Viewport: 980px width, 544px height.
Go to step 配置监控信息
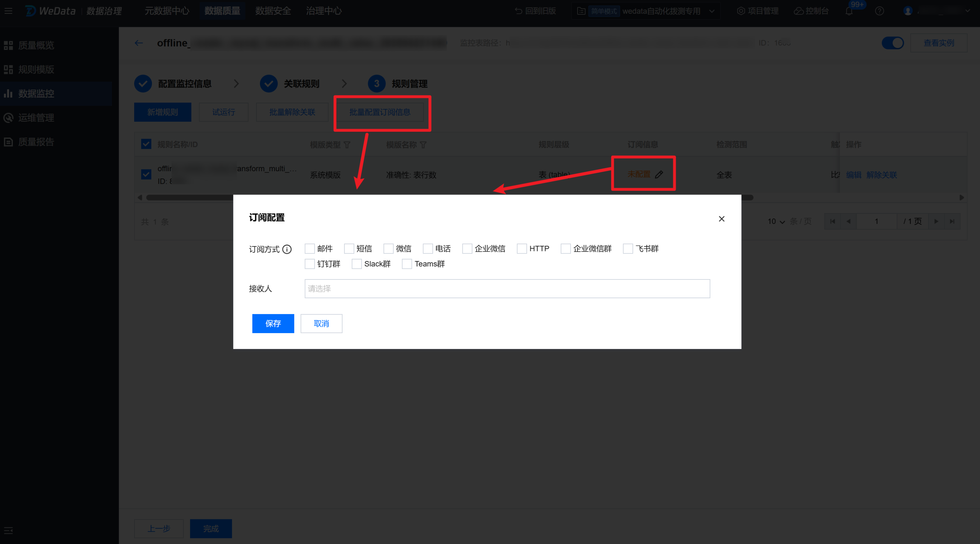[173, 84]
